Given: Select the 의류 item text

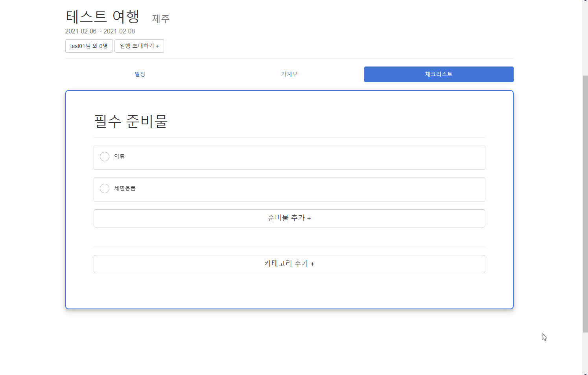Looking at the screenshot, I should pyautogui.click(x=119, y=157).
